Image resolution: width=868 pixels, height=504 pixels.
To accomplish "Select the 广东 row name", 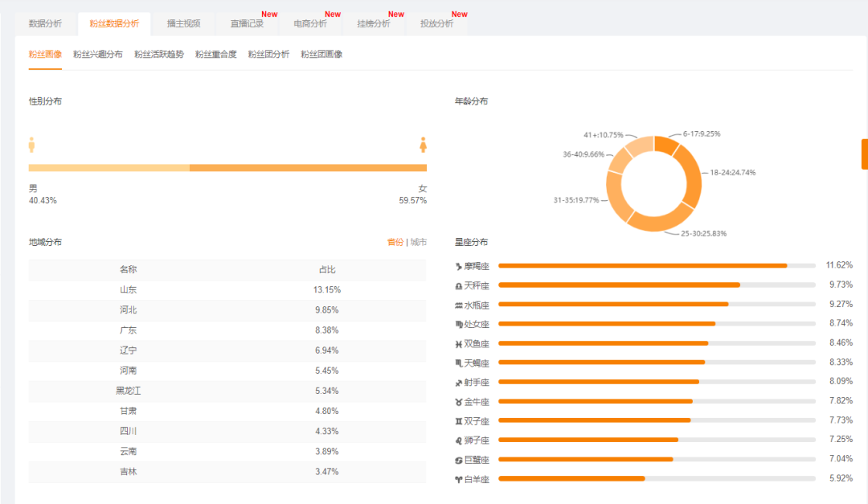I will 128,330.
